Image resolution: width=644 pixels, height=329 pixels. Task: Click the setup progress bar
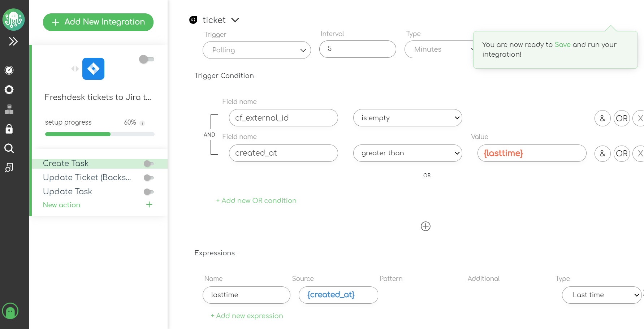pos(99,134)
